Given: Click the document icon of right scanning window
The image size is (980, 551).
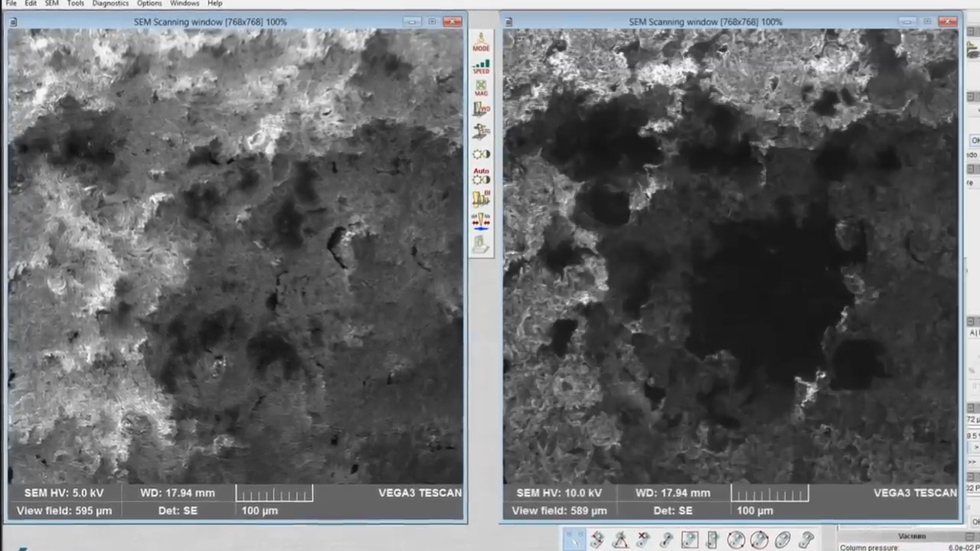Looking at the screenshot, I should point(508,21).
